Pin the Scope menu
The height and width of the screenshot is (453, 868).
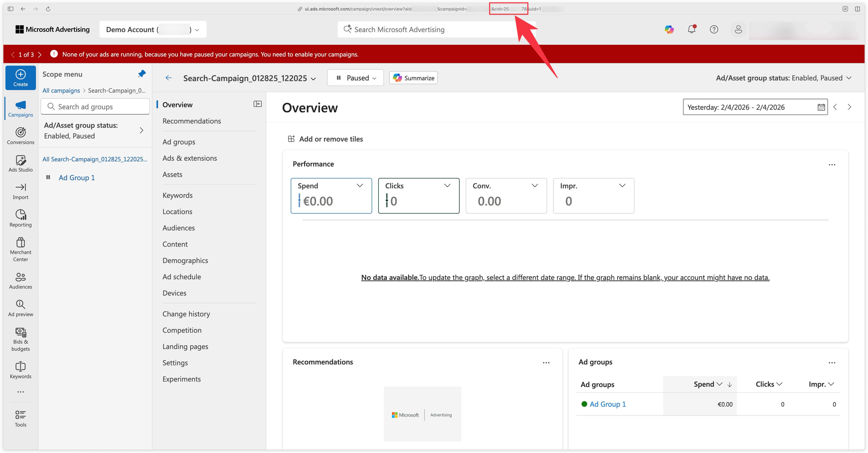(142, 74)
